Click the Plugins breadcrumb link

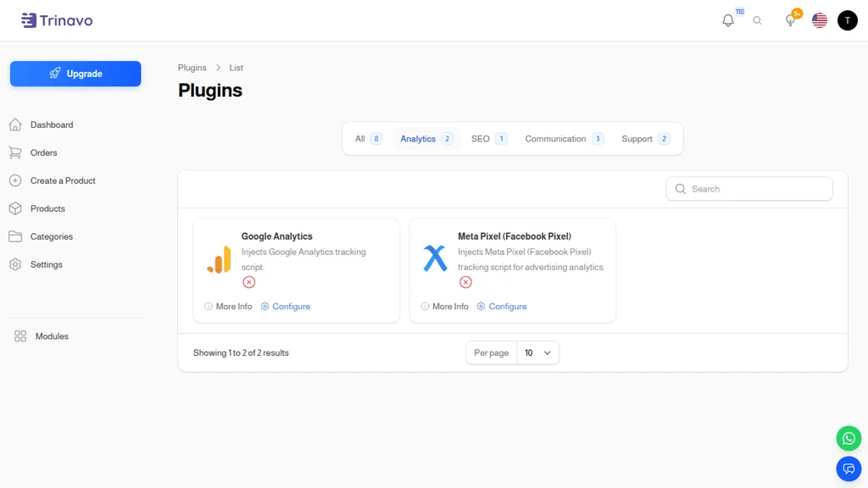tap(192, 68)
